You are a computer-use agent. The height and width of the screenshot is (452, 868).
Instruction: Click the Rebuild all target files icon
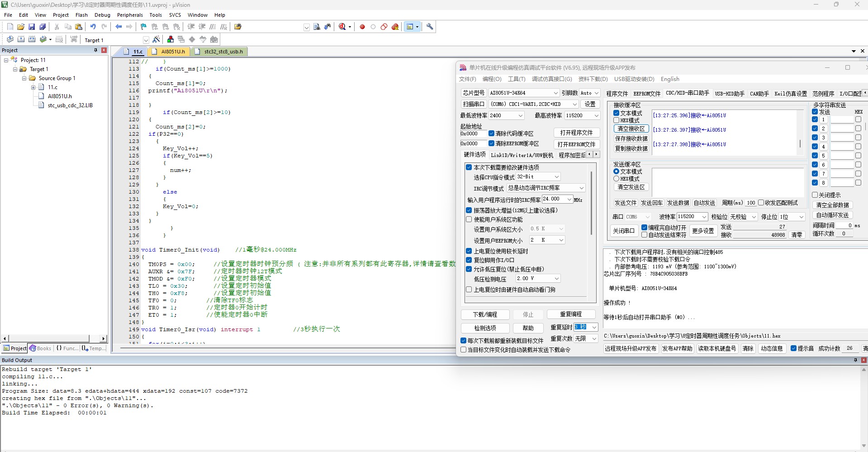coord(32,39)
